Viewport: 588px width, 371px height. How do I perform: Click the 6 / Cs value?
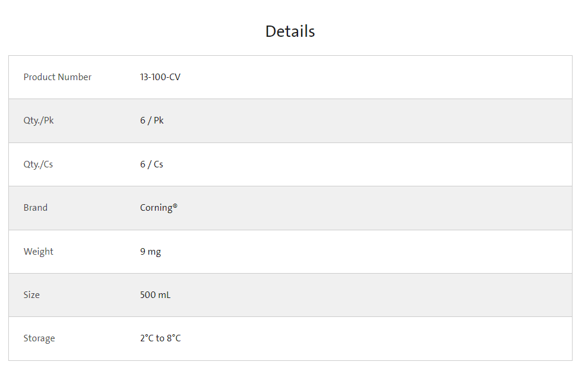click(151, 164)
